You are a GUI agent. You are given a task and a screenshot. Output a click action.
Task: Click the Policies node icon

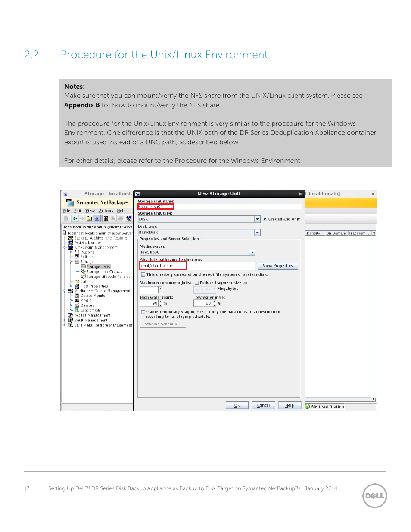(x=77, y=257)
